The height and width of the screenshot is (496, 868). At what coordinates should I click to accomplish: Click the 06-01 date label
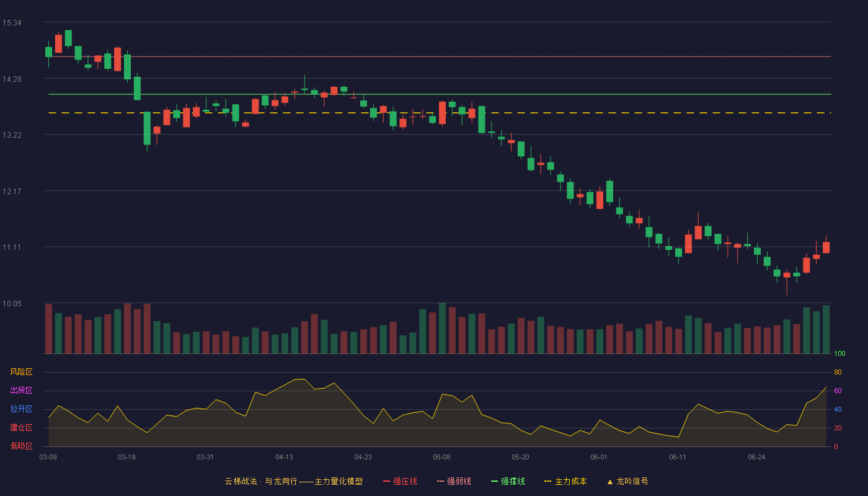(599, 457)
